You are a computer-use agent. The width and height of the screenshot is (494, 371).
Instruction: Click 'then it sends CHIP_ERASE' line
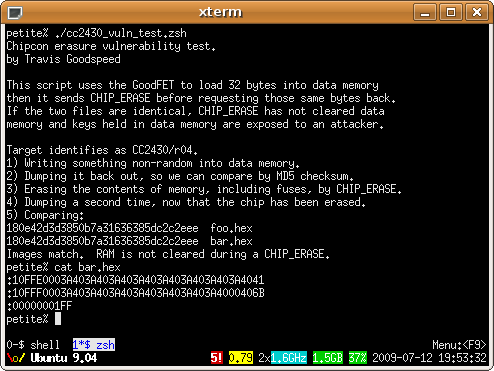pyautogui.click(x=201, y=98)
